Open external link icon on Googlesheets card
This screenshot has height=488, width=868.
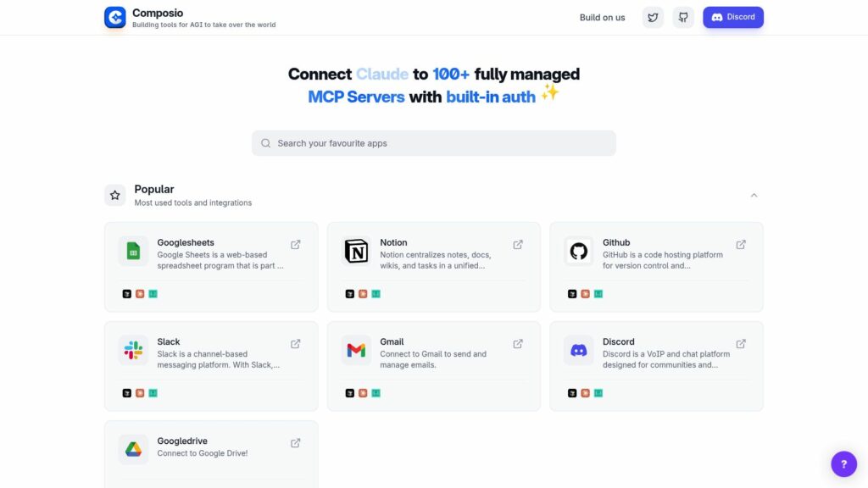tap(296, 245)
